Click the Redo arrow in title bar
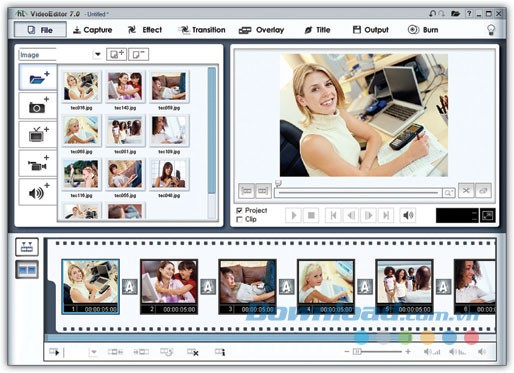Screen dimensions: 514x373 pos(442,14)
